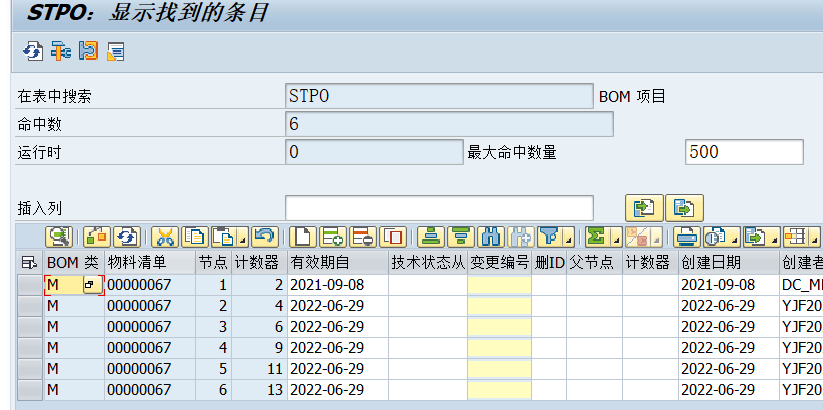Click the 最大命中数量 field showing 500
The width and height of the screenshot is (823, 410).
pyautogui.click(x=744, y=152)
